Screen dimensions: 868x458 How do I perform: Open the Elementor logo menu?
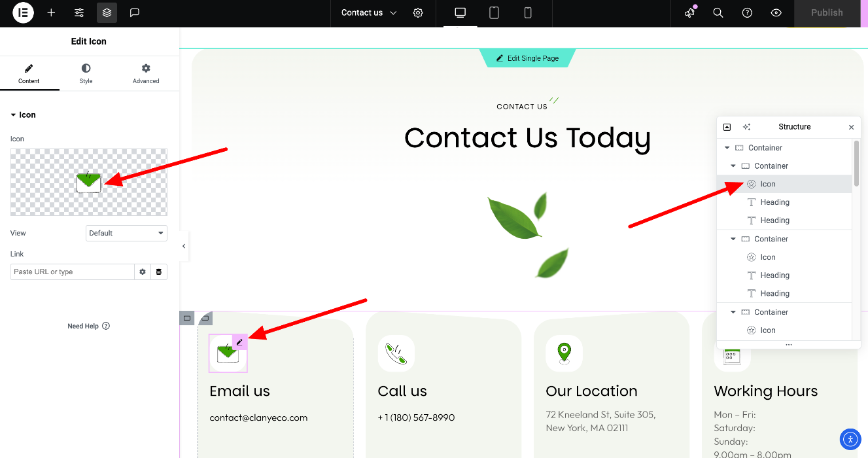pos(23,12)
